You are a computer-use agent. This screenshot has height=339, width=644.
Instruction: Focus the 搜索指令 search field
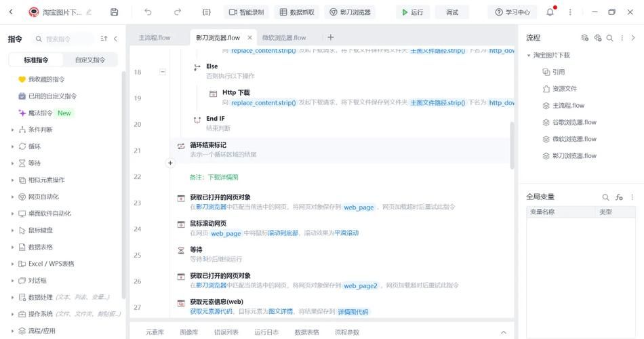pyautogui.click(x=62, y=39)
